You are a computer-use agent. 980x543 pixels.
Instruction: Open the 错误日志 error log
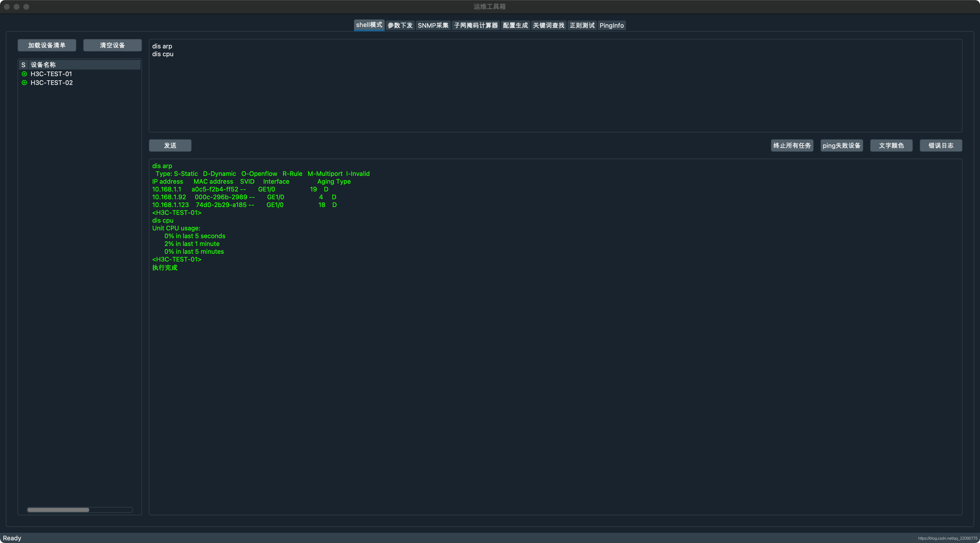pos(941,145)
